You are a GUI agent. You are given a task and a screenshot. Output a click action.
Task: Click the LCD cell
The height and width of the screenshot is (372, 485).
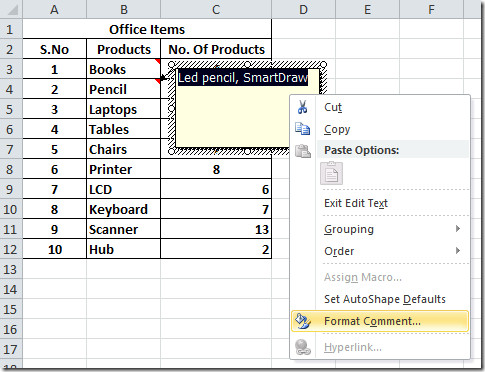tap(124, 189)
